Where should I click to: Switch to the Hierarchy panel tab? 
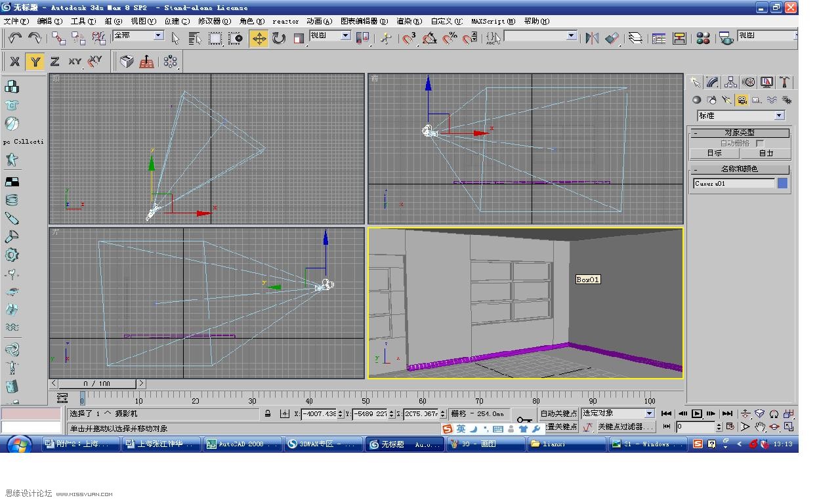730,82
